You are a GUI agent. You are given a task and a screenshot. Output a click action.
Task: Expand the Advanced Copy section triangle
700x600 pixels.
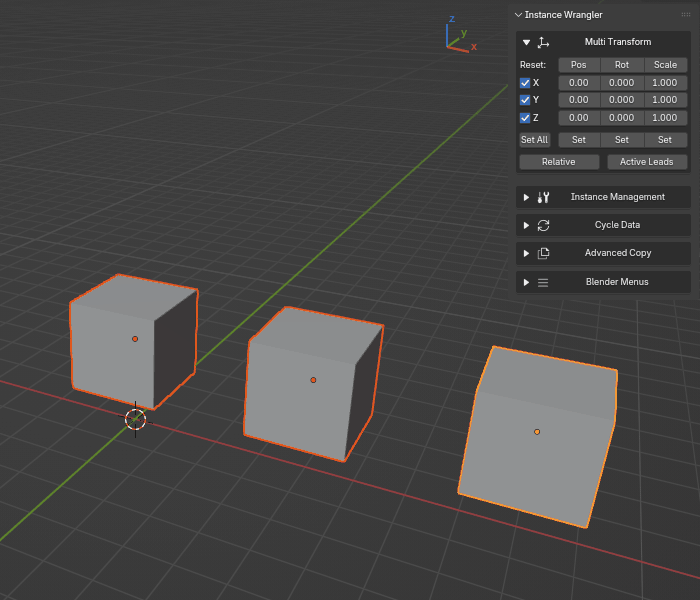(526, 254)
